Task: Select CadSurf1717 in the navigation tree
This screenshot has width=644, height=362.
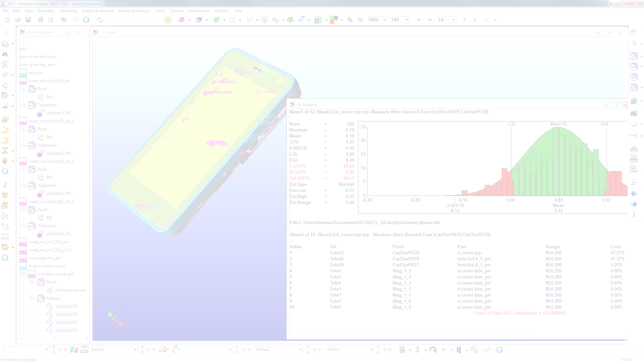Action: click(66, 330)
